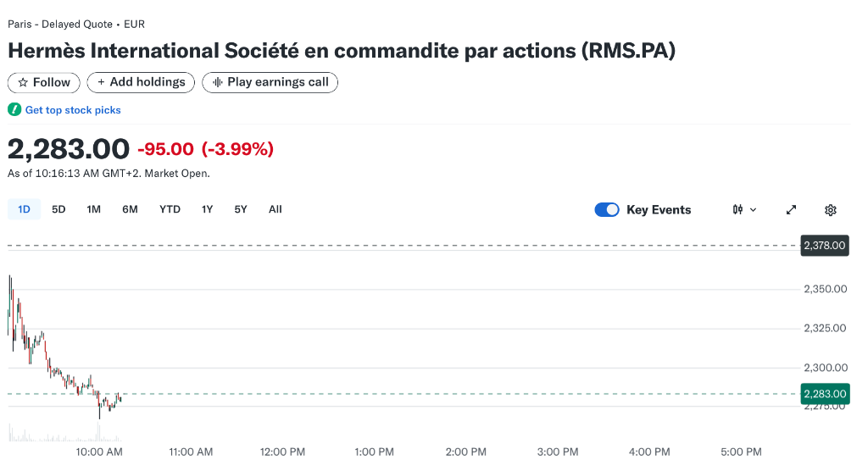Switch to the 5D range
This screenshot has width=868, height=471.
(x=58, y=209)
